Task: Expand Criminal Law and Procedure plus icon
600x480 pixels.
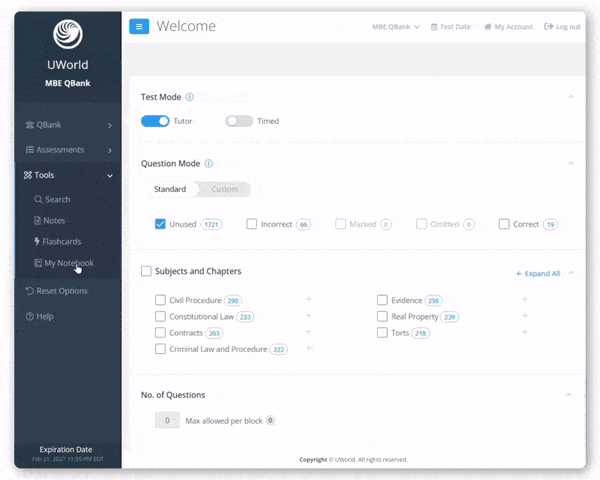Action: tap(308, 348)
